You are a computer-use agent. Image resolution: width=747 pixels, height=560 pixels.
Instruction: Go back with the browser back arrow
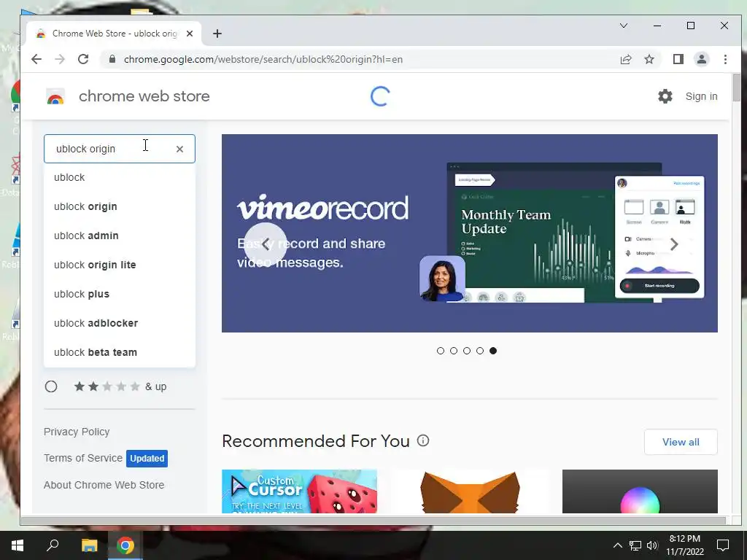pos(36,59)
